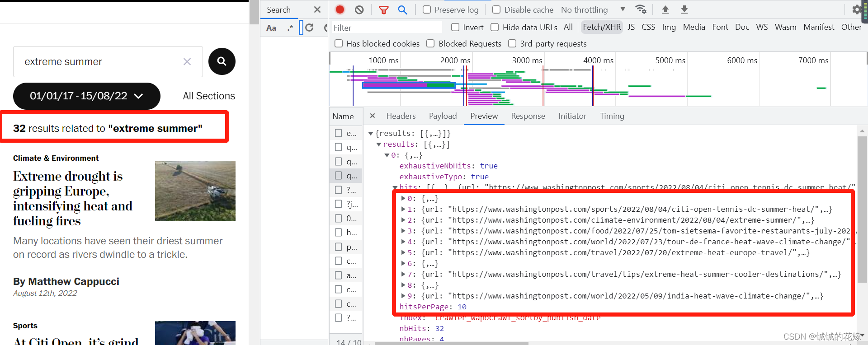This screenshot has width=868, height=345.
Task: Enable Preserve log checkbox
Action: click(427, 9)
